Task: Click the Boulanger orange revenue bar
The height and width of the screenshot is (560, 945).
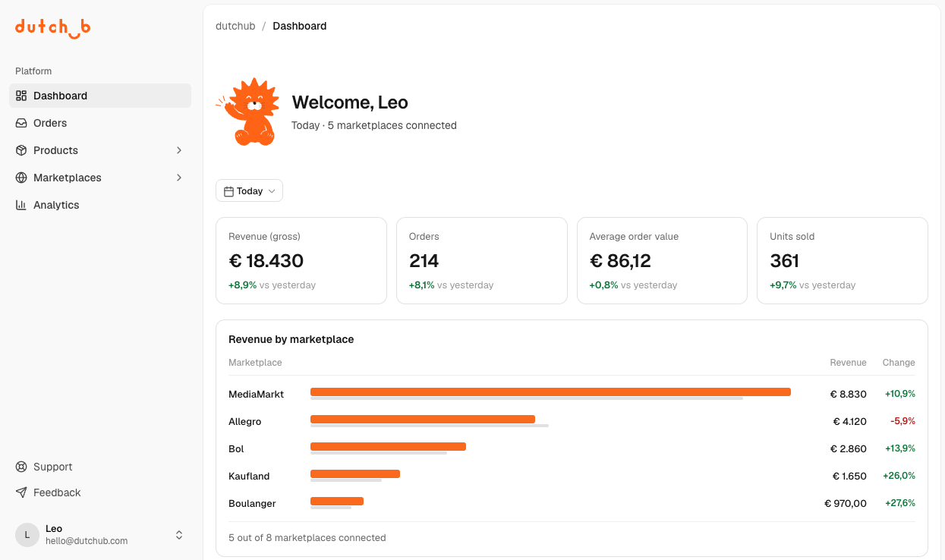Action: (337, 501)
